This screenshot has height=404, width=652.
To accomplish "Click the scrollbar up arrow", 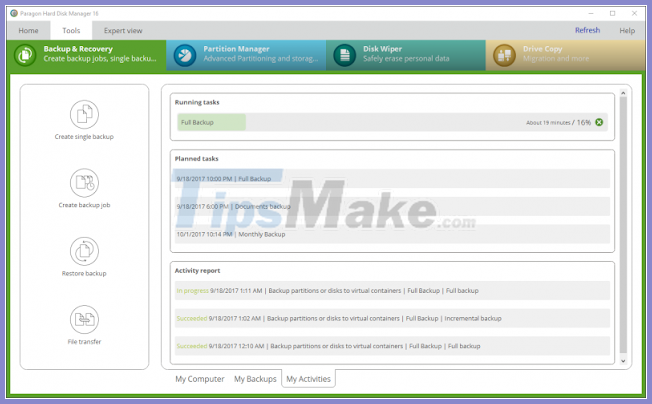I will (623, 93).
